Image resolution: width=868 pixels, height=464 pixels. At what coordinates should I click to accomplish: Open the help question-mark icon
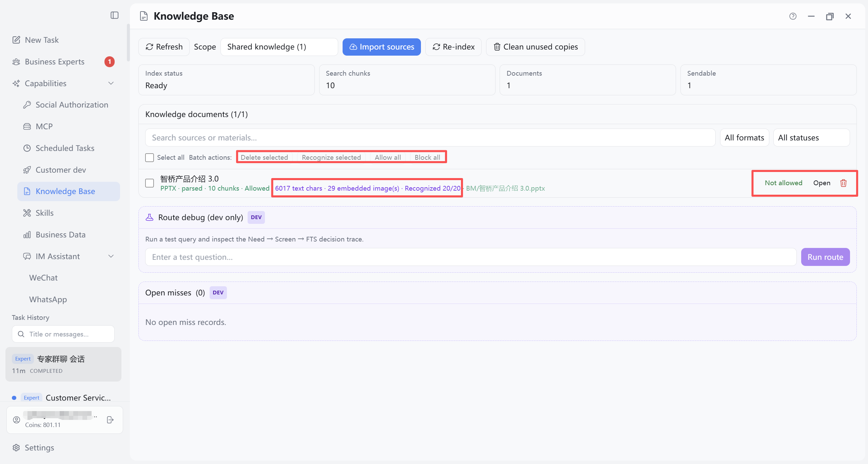pos(793,16)
